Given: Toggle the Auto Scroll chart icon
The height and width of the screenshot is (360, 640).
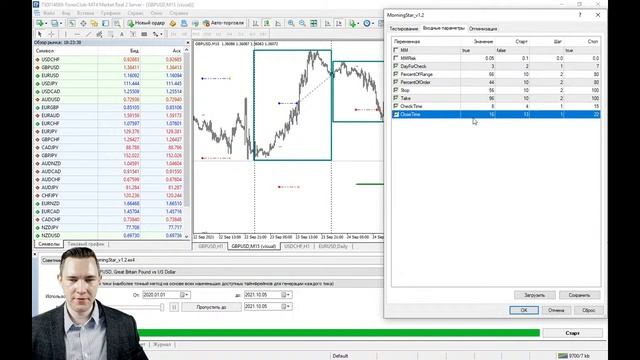Looking at the screenshot, I should click(x=328, y=23).
